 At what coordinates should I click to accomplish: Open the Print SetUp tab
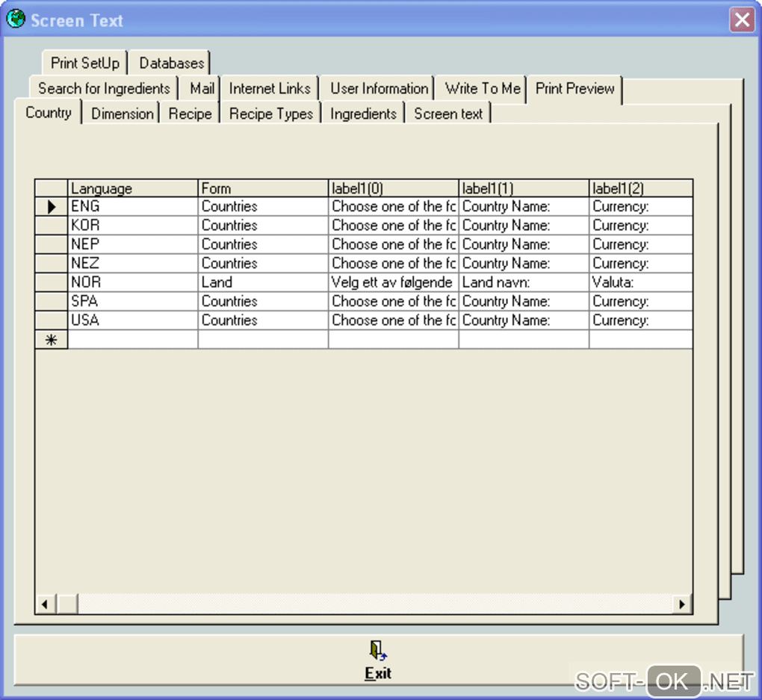click(x=85, y=63)
